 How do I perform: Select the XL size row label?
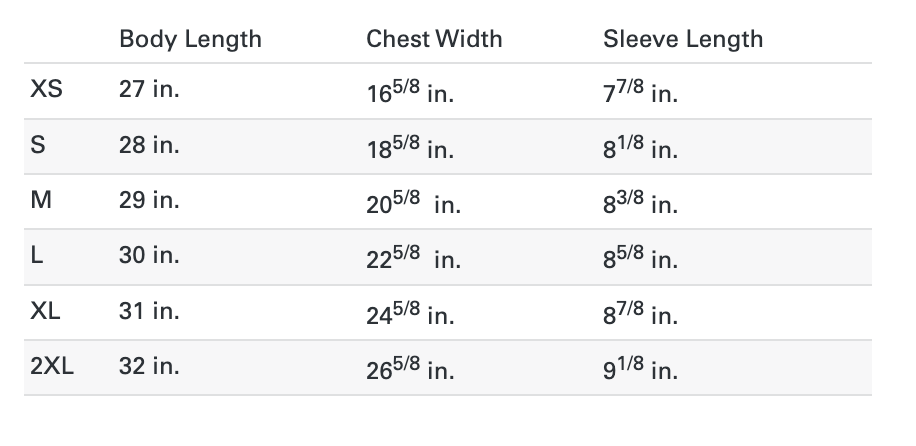[x=45, y=311]
